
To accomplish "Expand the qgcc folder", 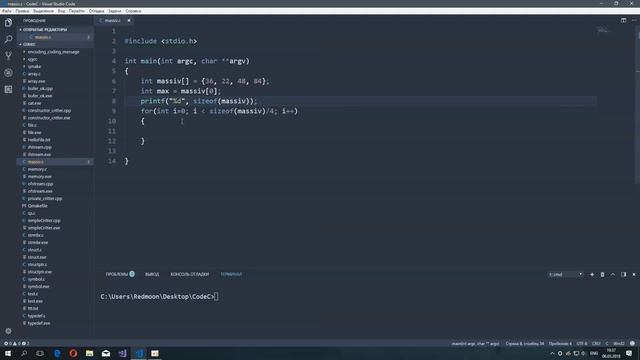I will [33, 59].
